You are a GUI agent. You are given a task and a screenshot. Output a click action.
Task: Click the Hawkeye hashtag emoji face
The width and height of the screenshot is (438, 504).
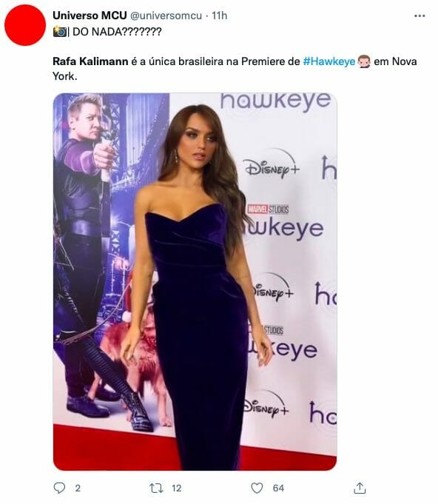(364, 61)
